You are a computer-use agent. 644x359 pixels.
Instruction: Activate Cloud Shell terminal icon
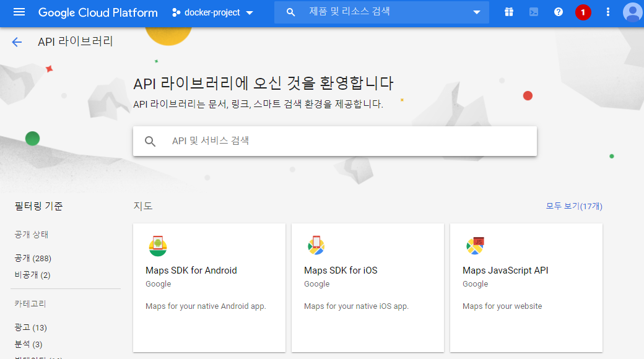534,12
